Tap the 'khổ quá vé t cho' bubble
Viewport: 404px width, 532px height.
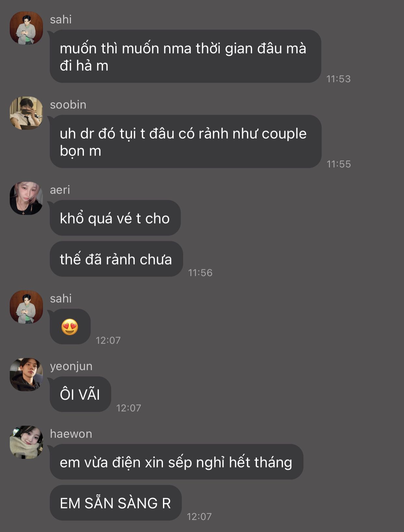click(x=115, y=218)
